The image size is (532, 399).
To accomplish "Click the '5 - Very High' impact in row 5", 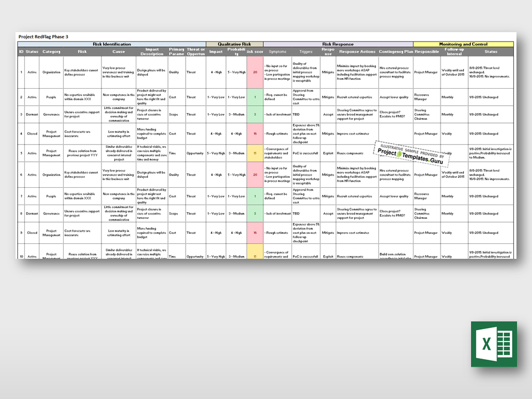I will 216,154.
